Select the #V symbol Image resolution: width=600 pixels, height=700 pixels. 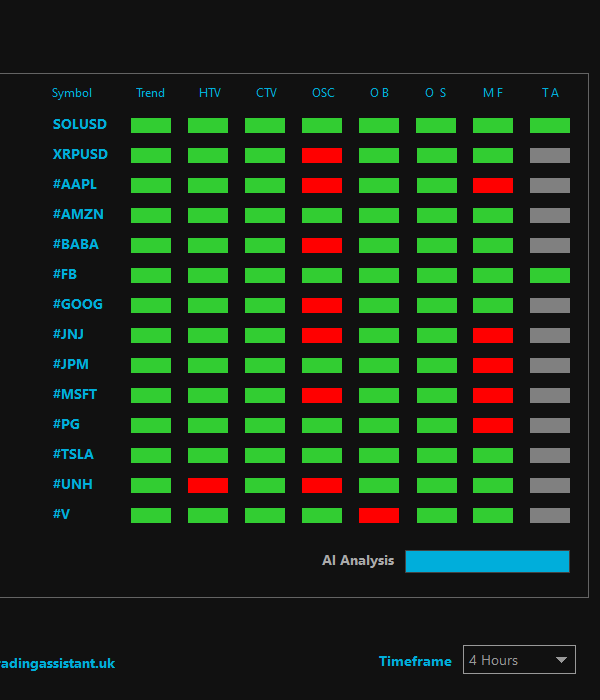click(61, 514)
